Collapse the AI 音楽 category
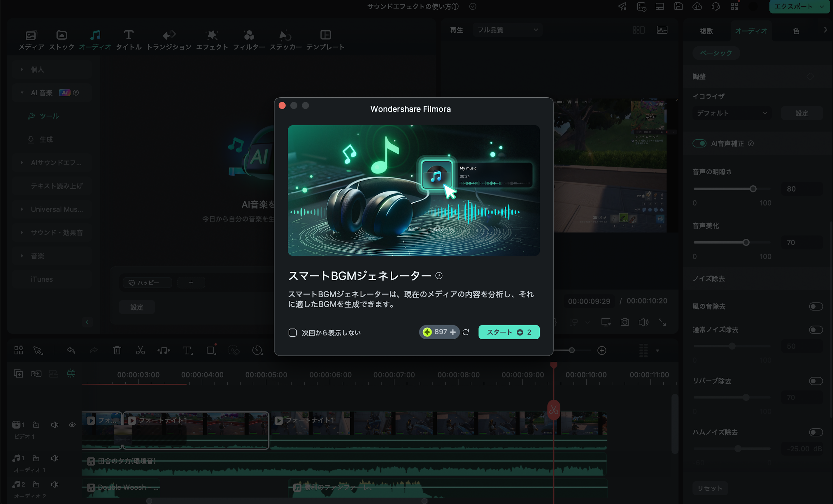This screenshot has width=833, height=504. [x=22, y=93]
